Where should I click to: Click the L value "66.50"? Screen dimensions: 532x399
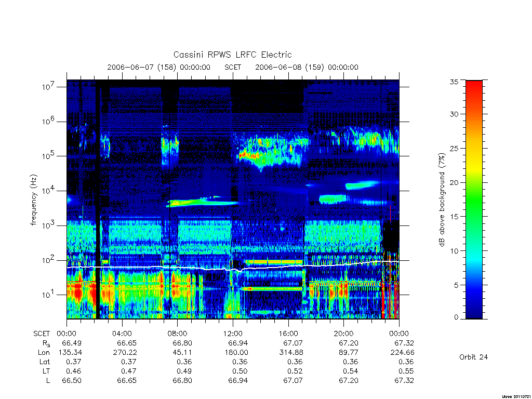tap(72, 381)
